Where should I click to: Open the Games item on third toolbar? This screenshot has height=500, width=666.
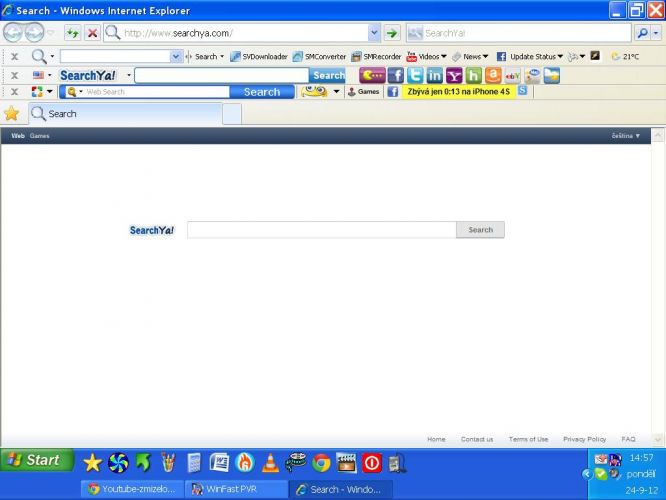(364, 91)
